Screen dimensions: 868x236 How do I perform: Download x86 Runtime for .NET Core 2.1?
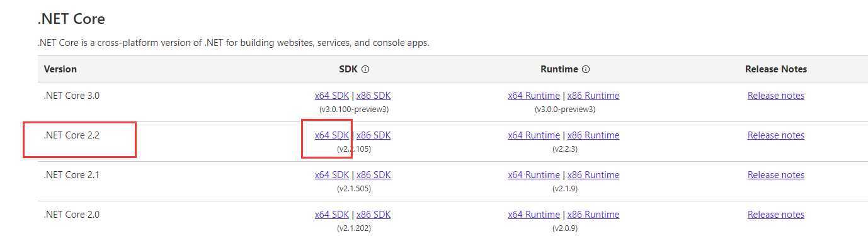[x=593, y=175]
